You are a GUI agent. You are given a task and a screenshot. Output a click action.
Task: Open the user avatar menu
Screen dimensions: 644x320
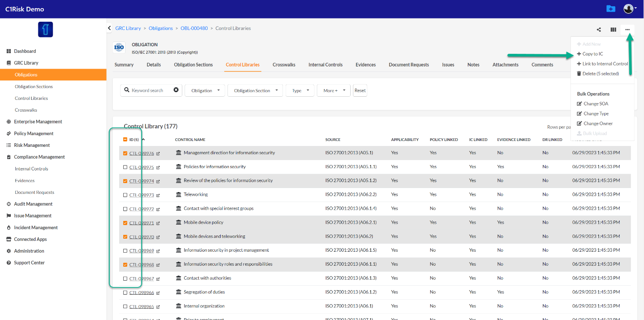click(x=630, y=9)
